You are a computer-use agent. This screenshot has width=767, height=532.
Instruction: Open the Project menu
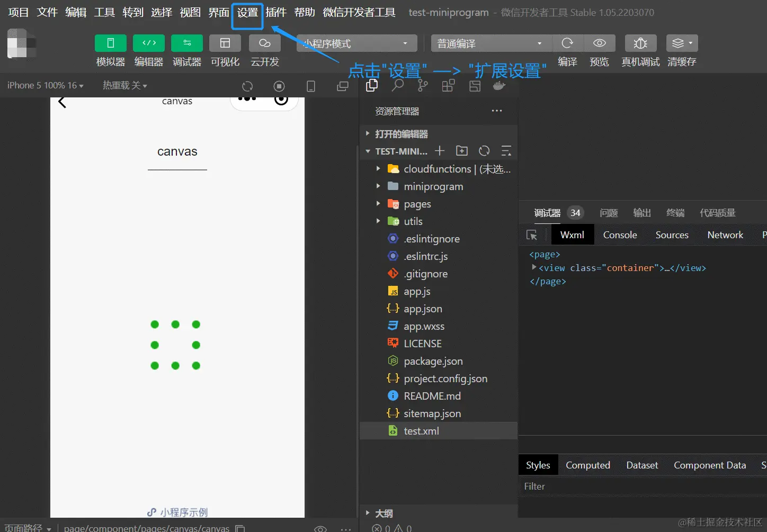click(19, 12)
